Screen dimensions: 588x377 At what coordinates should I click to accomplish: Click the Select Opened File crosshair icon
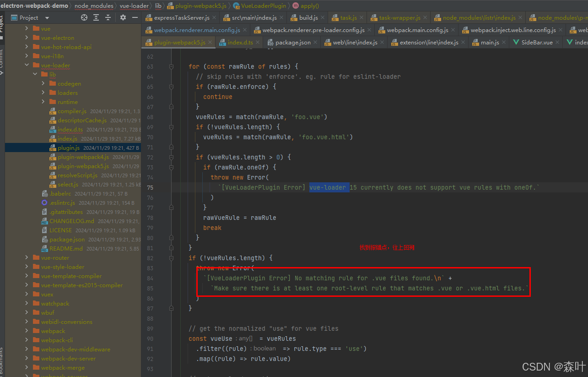pos(84,17)
